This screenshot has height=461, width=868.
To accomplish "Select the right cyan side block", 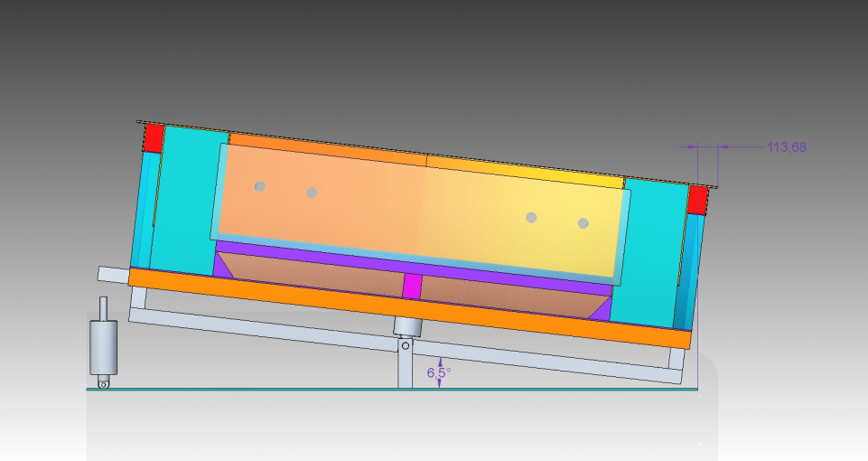I will 649,252.
